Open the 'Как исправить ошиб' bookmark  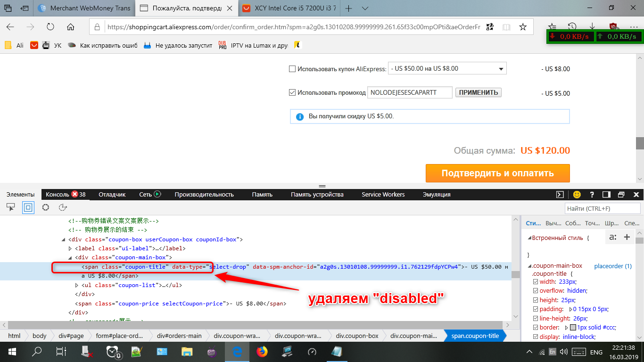[x=102, y=45]
